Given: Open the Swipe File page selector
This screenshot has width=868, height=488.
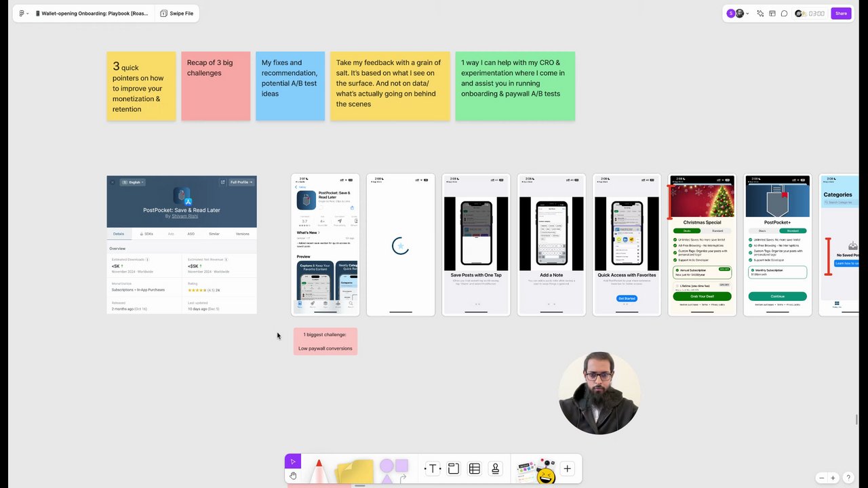Looking at the screenshot, I should point(177,14).
